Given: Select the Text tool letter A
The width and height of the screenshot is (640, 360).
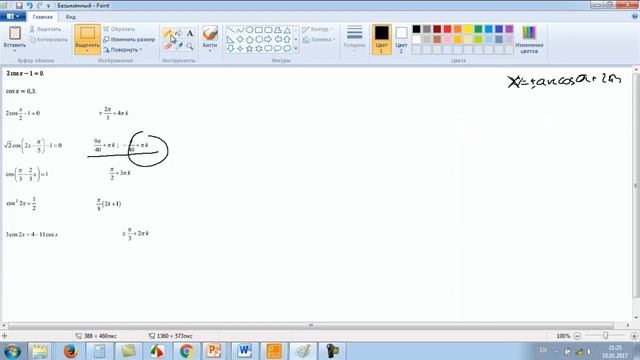Looking at the screenshot, I should pos(190,33).
